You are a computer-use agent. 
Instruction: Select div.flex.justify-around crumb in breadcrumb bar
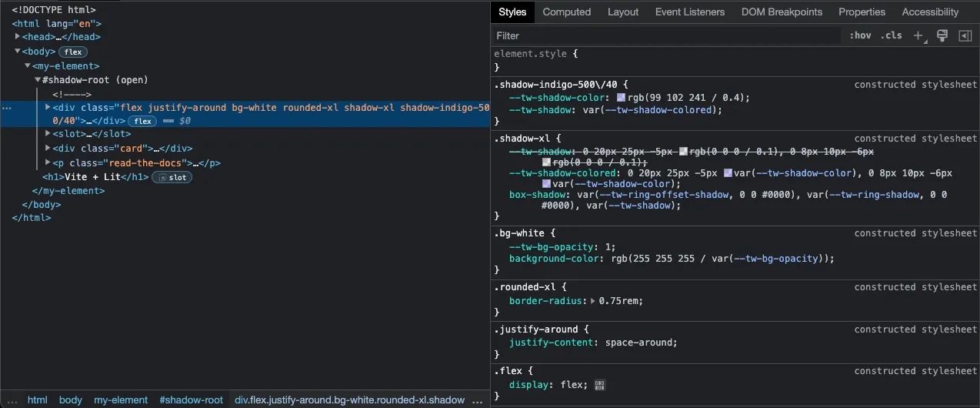(x=349, y=400)
